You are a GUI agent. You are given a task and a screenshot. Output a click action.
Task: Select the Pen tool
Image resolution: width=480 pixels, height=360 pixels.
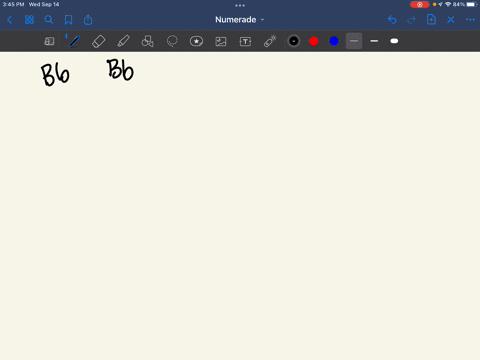coord(74,41)
